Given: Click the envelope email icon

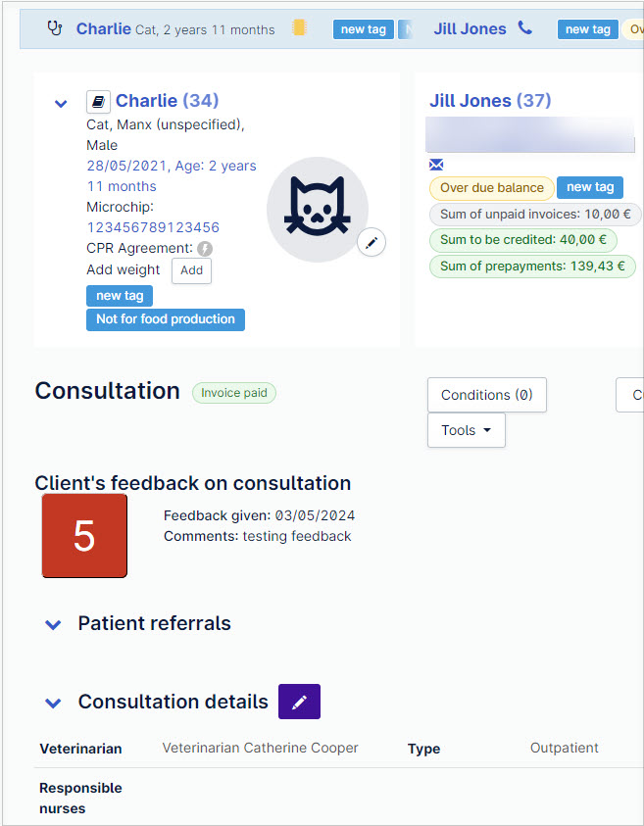Looking at the screenshot, I should [436, 165].
